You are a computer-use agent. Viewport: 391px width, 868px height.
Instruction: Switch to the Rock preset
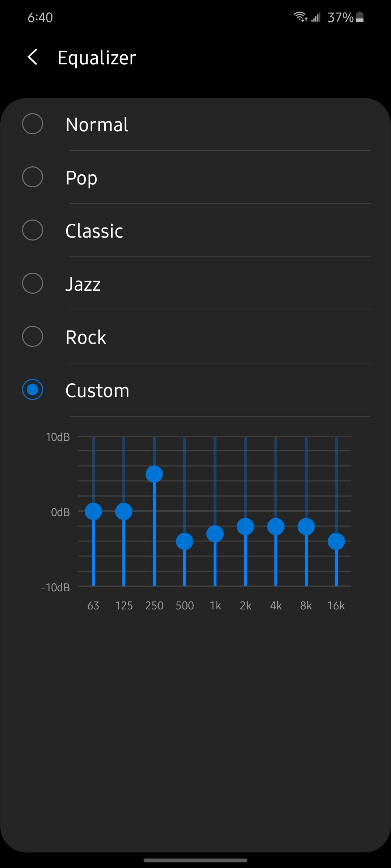click(33, 337)
